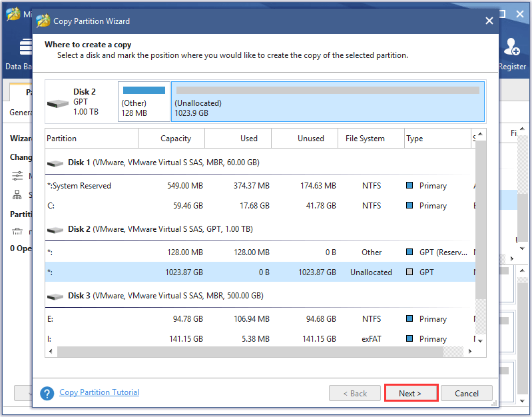
Task: Click the 59.46 GB capacity cell
Action: [188, 206]
